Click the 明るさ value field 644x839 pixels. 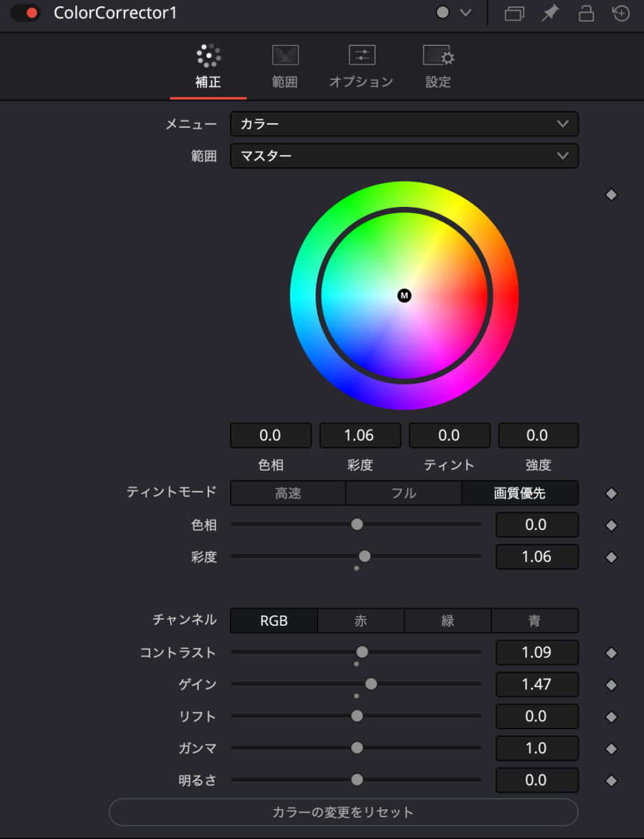pos(537,780)
